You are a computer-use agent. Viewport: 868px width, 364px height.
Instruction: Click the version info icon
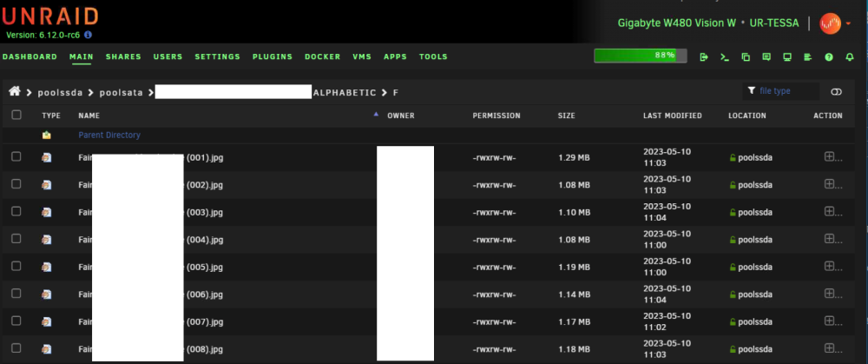(x=88, y=35)
